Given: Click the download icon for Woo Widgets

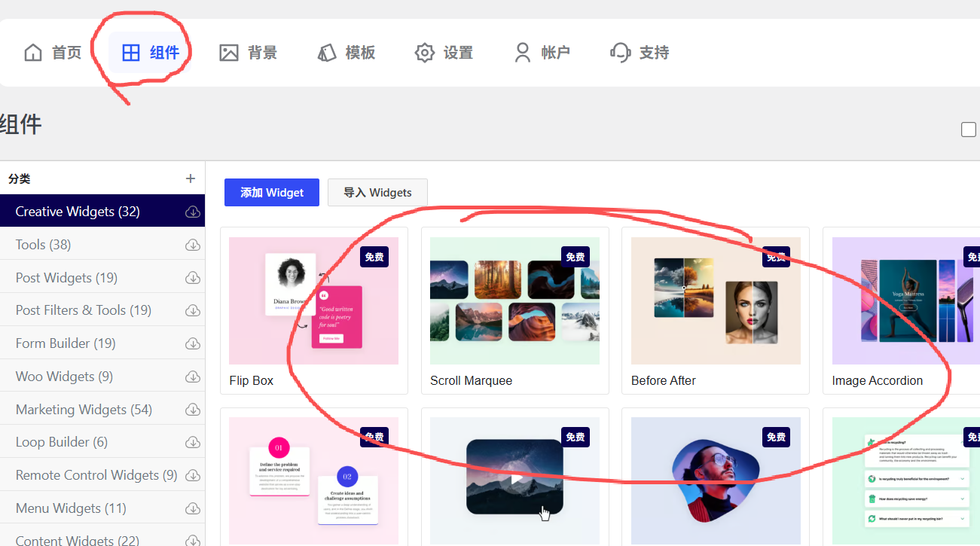Looking at the screenshot, I should tap(193, 377).
